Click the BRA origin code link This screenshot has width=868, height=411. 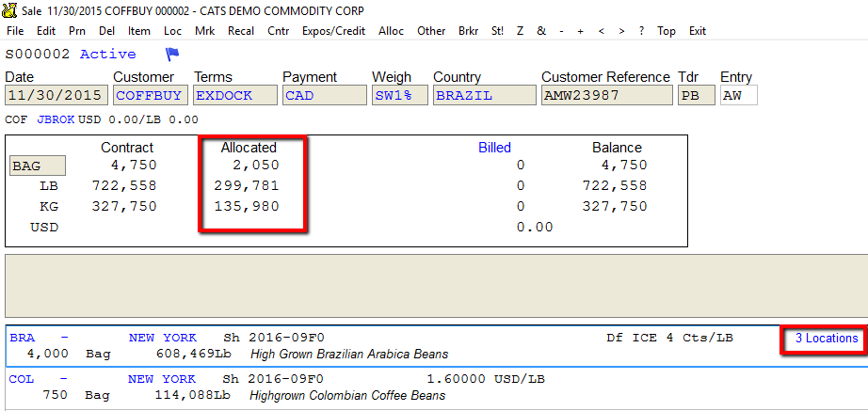[23, 338]
